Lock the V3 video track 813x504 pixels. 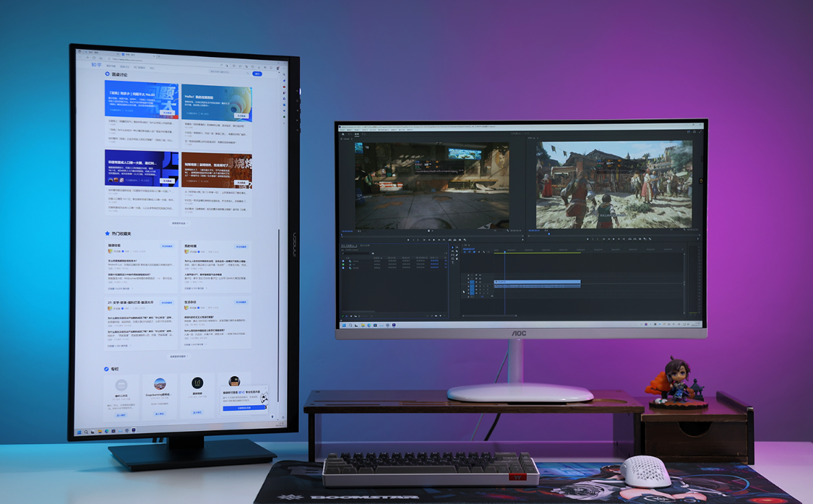(468, 275)
